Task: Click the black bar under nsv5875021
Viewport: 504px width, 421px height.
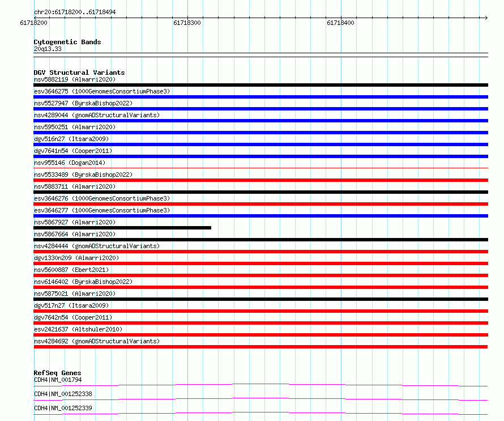Action: (x=260, y=299)
